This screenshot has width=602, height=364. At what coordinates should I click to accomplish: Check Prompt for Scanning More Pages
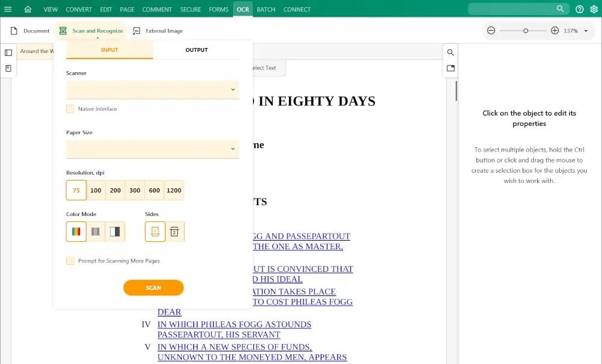pos(70,261)
